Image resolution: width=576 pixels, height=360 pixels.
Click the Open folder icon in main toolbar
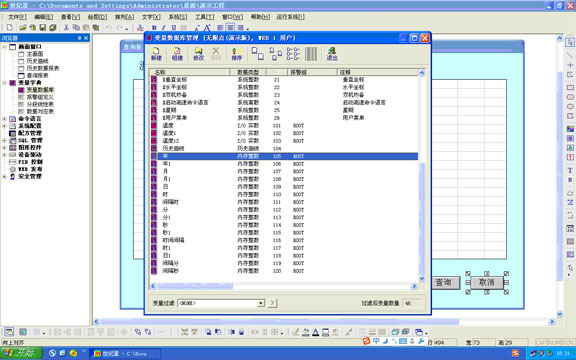coord(23,27)
